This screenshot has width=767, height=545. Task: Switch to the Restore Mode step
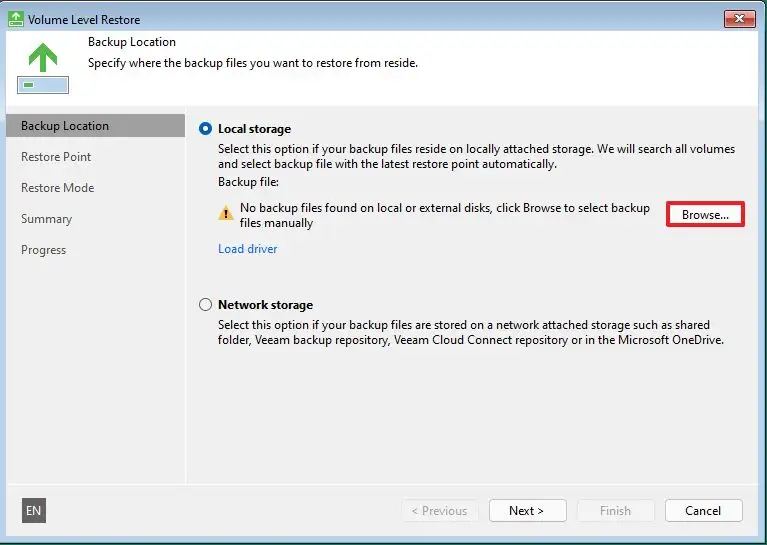pos(58,187)
